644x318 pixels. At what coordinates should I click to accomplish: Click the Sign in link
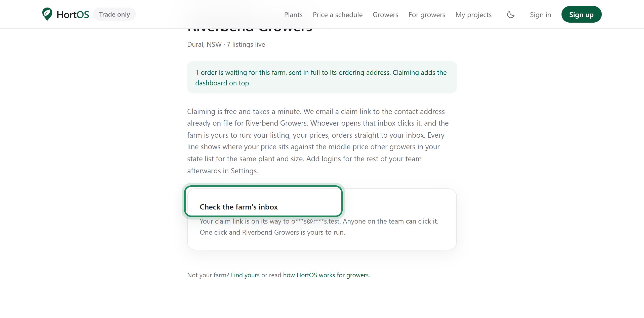[540, 15]
